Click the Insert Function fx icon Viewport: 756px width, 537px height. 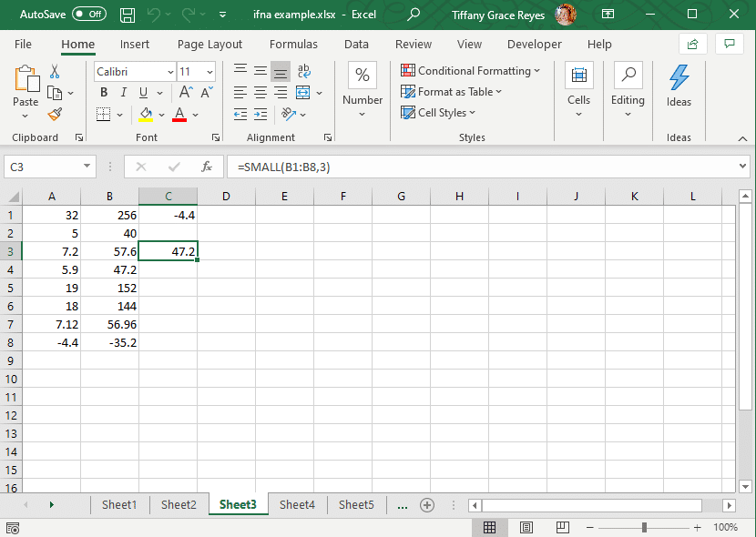(x=207, y=167)
